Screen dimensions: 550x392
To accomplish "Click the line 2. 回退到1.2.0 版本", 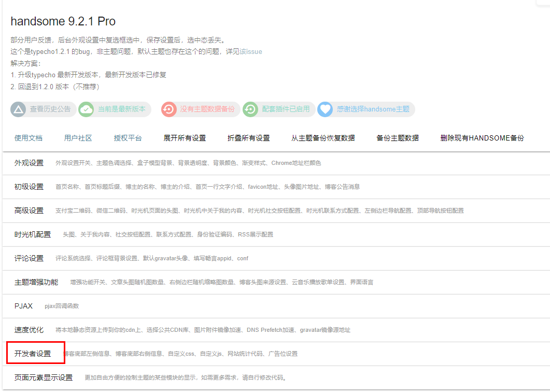I will click(x=55, y=87).
